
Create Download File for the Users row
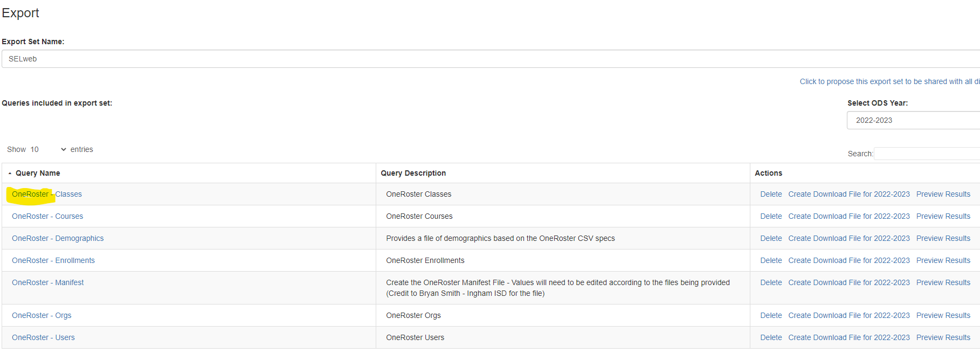tap(849, 337)
